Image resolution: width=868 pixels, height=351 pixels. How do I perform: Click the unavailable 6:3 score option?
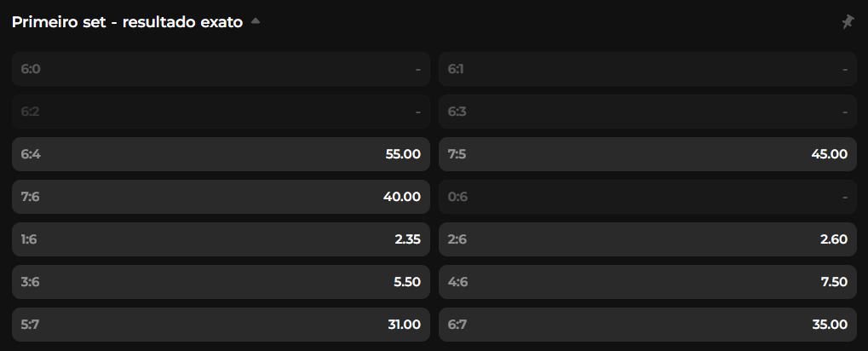pyautogui.click(x=647, y=112)
